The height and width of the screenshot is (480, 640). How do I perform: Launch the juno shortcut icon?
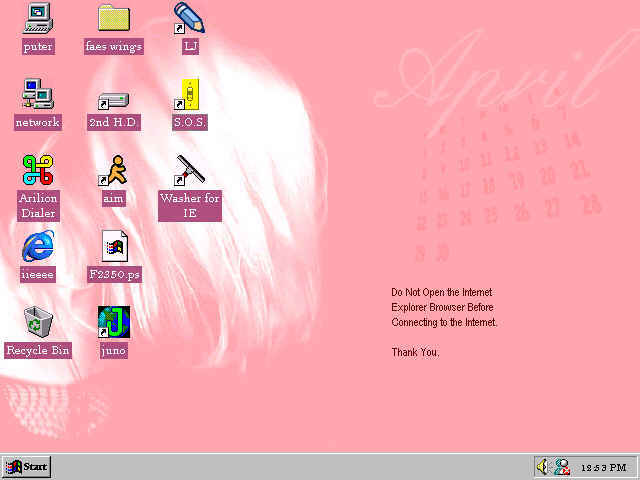pos(113,322)
